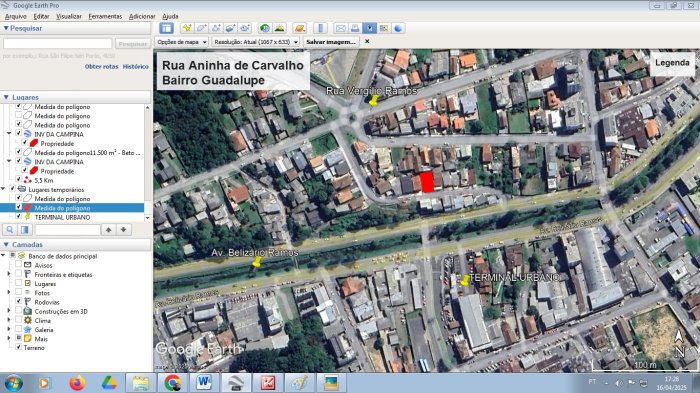Collapse the Camadas panel
Image resolution: width=700 pixels, height=393 pixels.
click(6, 244)
